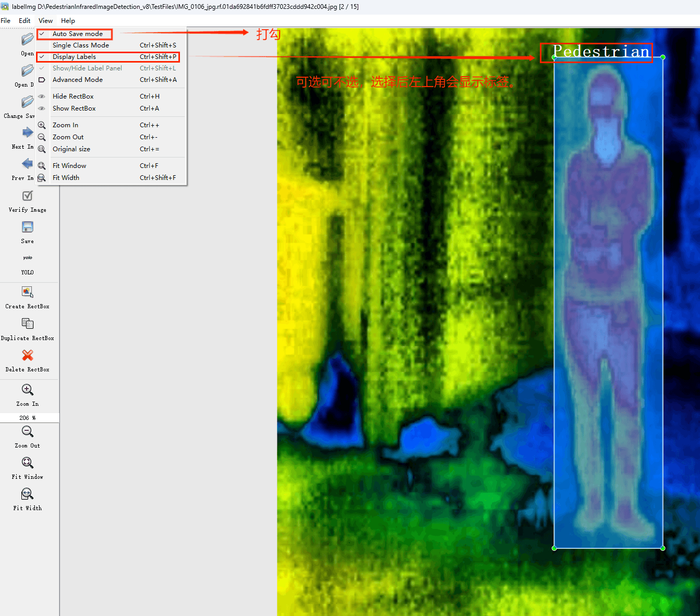Click the Open Dir folder icon
The width and height of the screenshot is (700, 616).
pyautogui.click(x=28, y=71)
